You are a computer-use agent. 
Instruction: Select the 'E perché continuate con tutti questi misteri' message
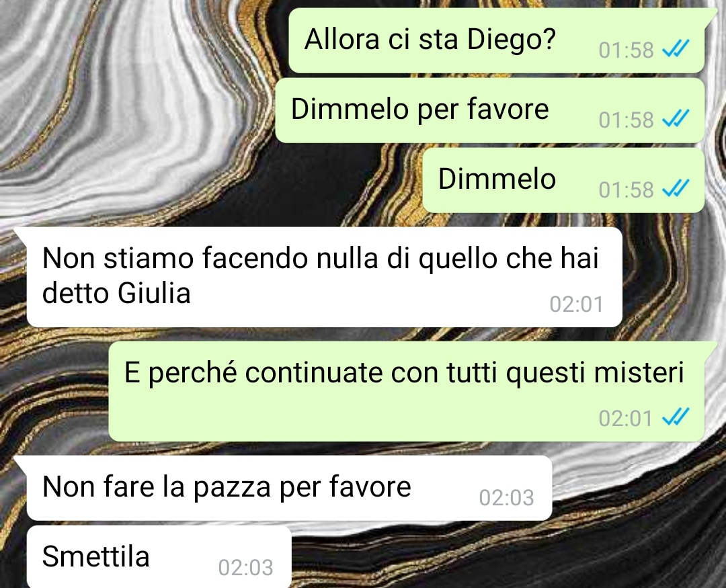(x=407, y=391)
